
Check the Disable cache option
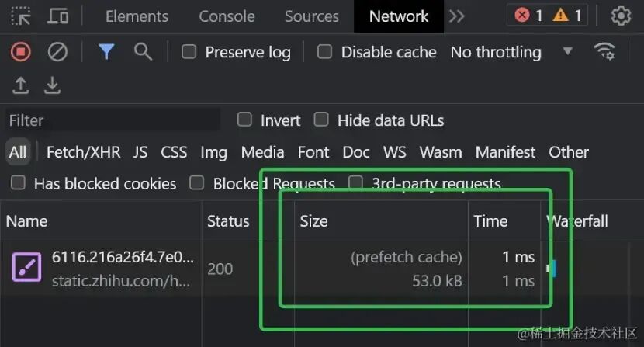click(x=325, y=52)
